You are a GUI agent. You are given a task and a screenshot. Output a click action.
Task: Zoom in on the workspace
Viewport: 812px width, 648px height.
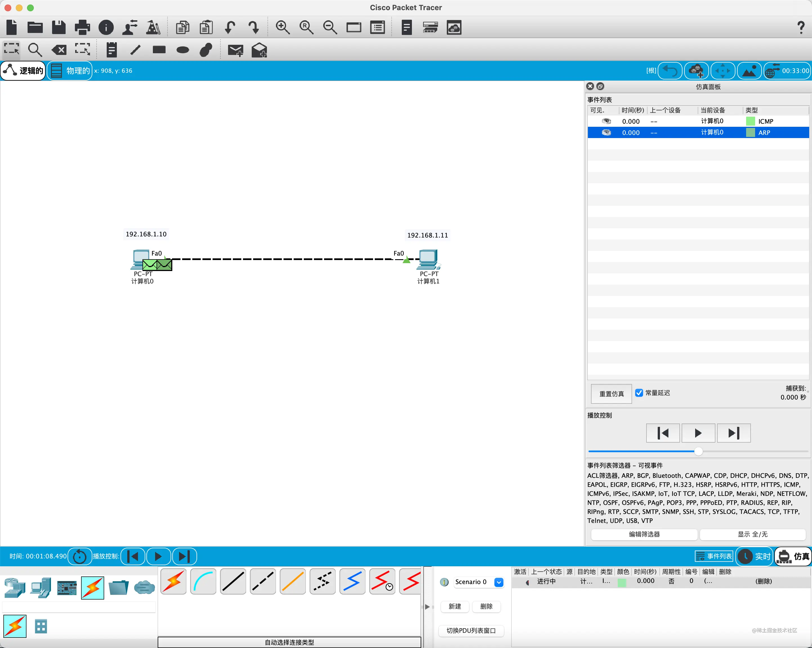[x=283, y=27]
